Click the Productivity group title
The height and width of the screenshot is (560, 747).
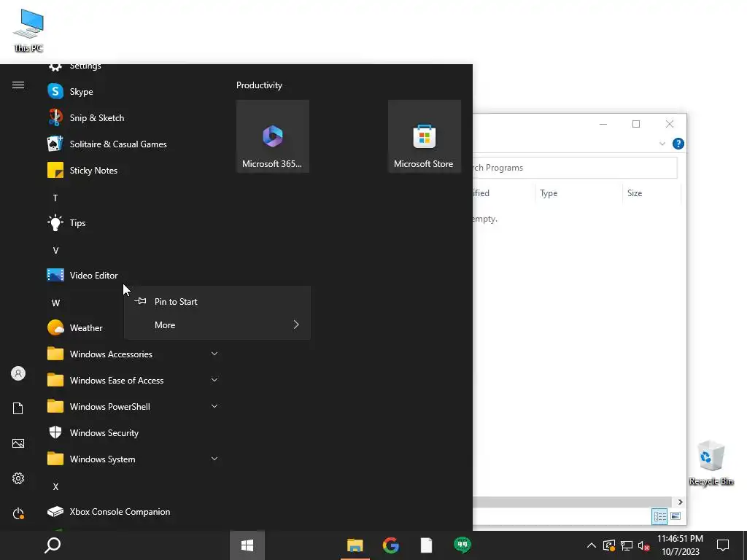(259, 85)
